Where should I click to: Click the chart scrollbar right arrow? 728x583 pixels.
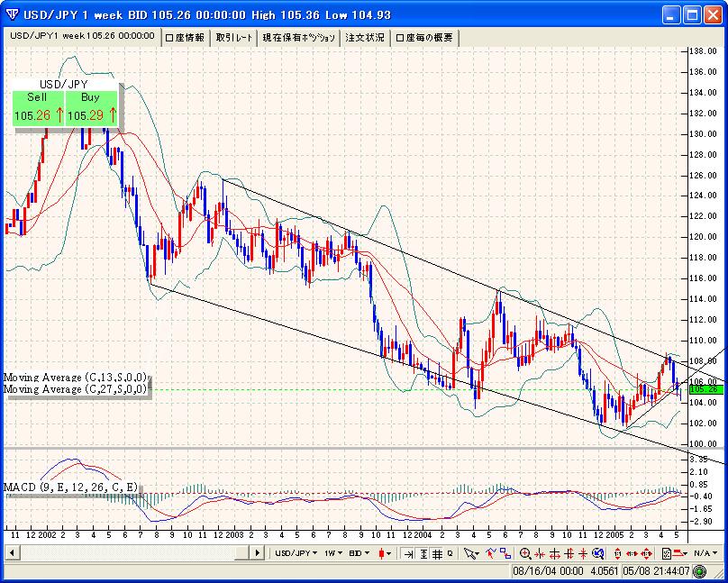click(x=258, y=553)
